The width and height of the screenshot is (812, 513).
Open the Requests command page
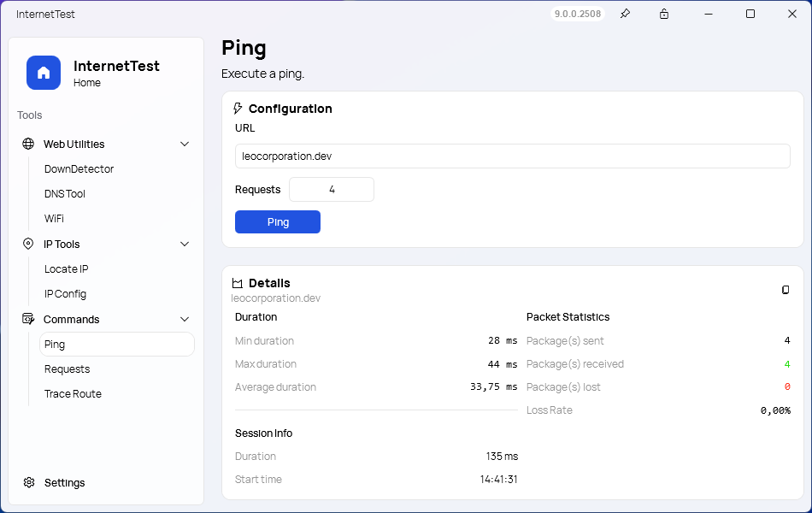(68, 369)
